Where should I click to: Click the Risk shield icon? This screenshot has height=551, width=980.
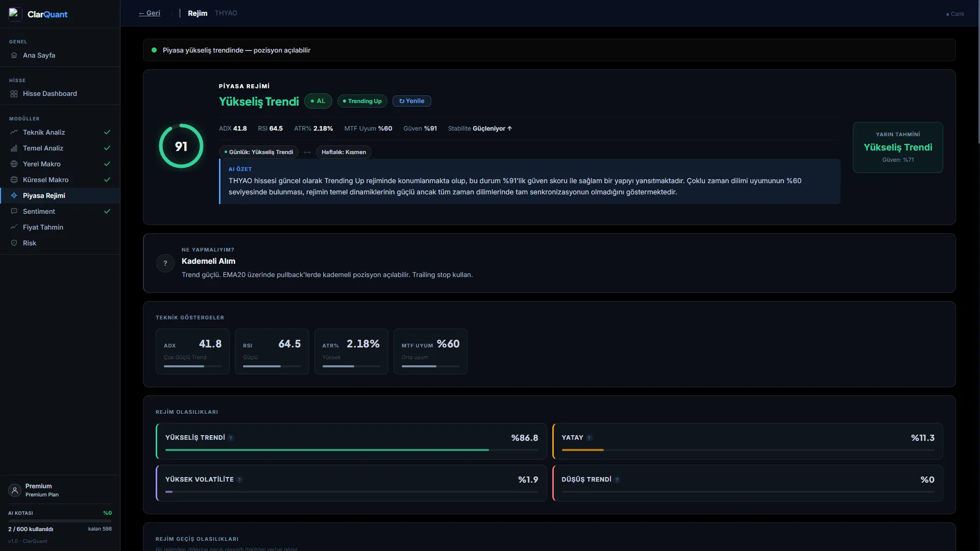(14, 243)
